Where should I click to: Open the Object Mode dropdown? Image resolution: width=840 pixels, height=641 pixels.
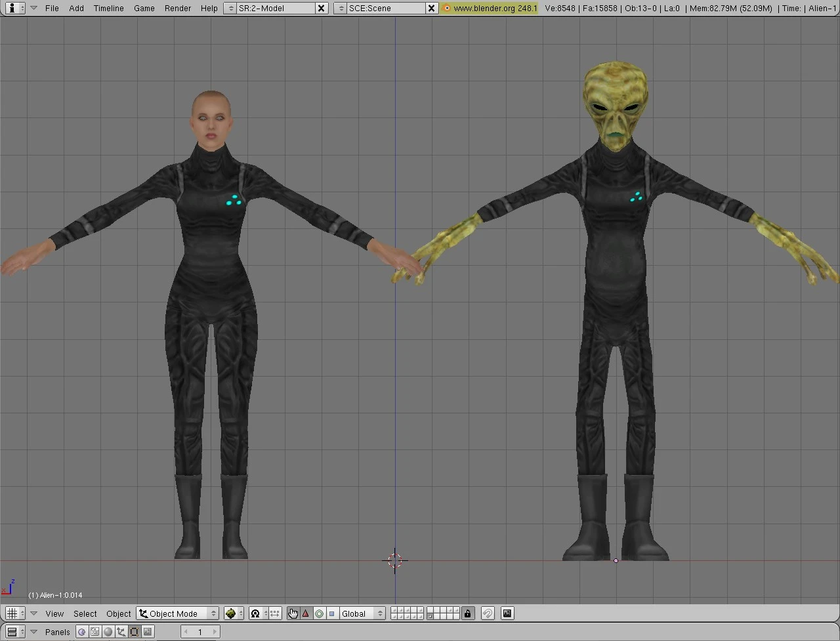coord(177,613)
